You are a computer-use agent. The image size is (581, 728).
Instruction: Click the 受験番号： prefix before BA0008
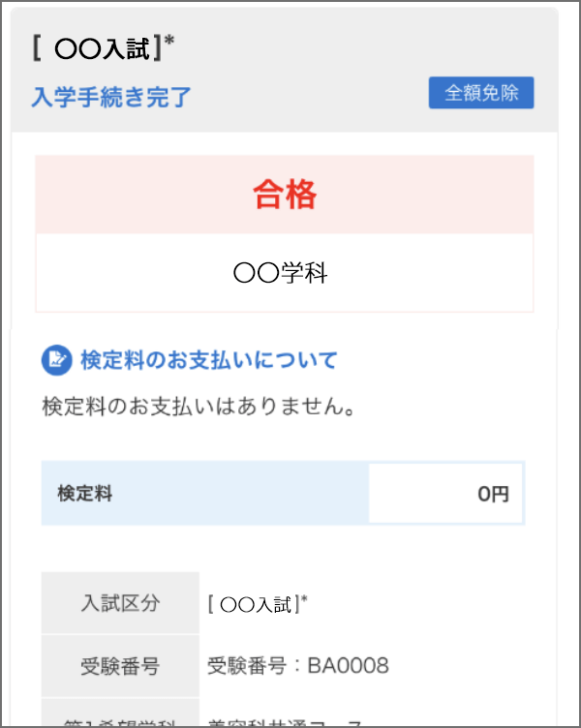pos(256,666)
